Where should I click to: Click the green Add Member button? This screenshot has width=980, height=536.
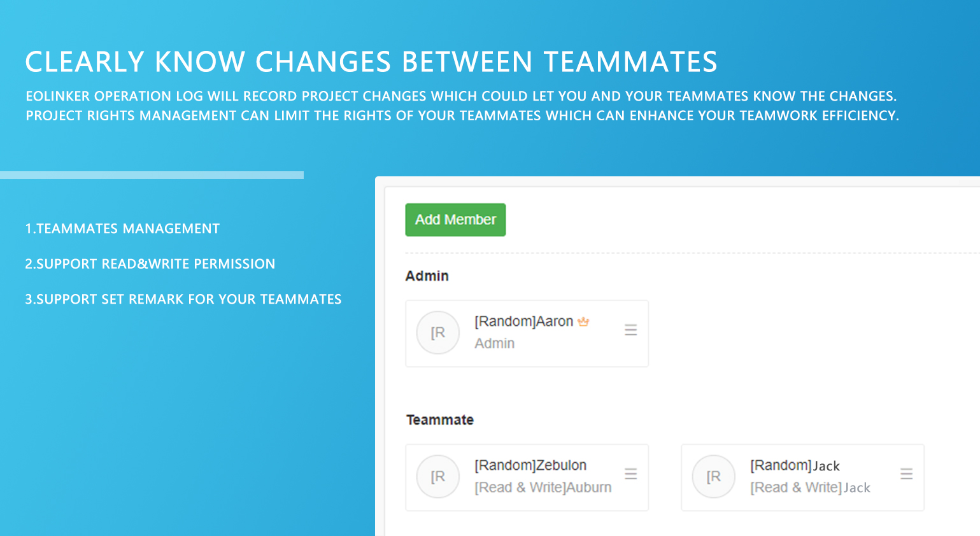click(x=455, y=220)
